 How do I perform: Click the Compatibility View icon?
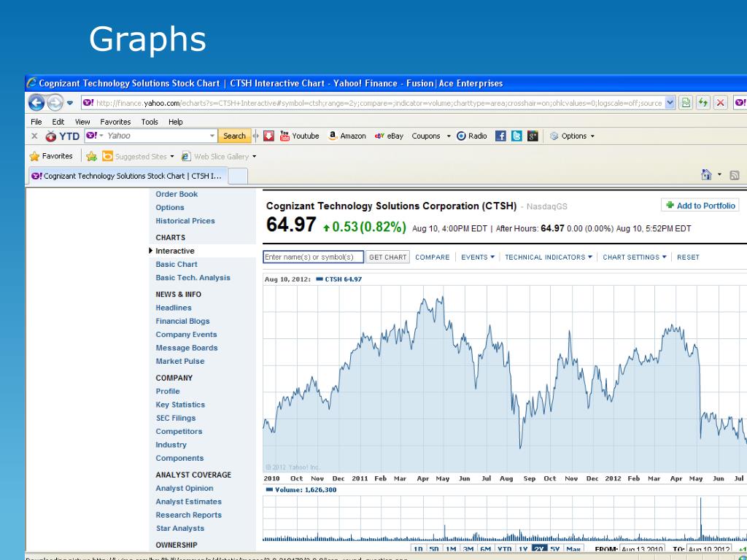click(686, 103)
